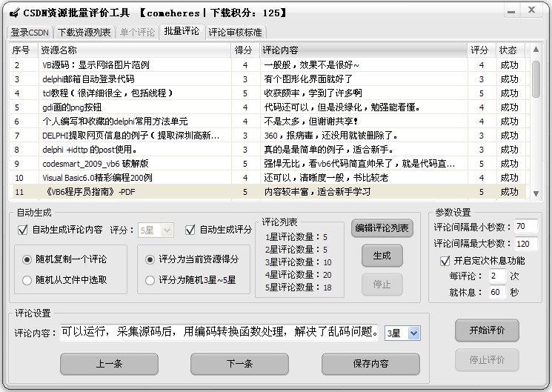Click the app icon in title bar
Viewport: 552px width, 392px height.
14,13
